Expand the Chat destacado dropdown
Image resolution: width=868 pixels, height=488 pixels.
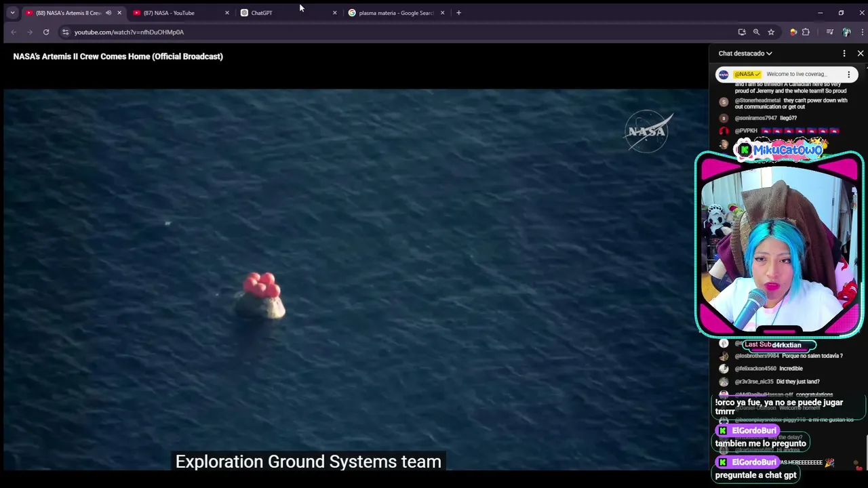[745, 54]
